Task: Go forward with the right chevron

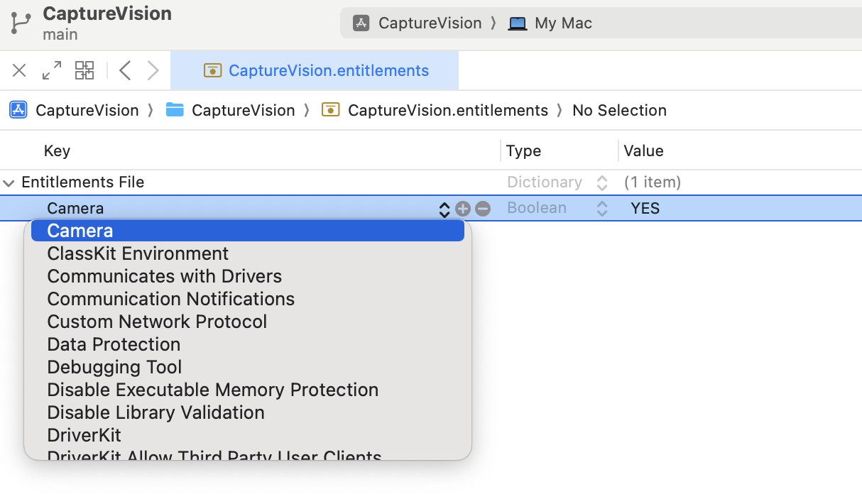Action: 153,70
